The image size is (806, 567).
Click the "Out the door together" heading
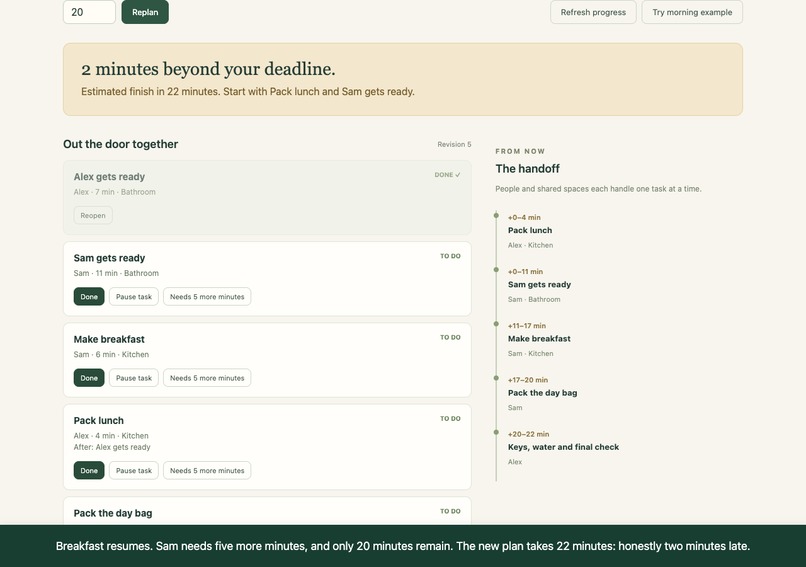(x=121, y=144)
